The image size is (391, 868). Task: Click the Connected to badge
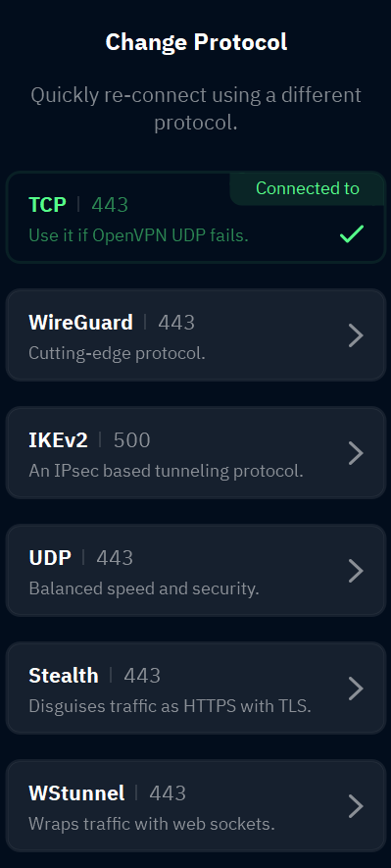pos(308,188)
